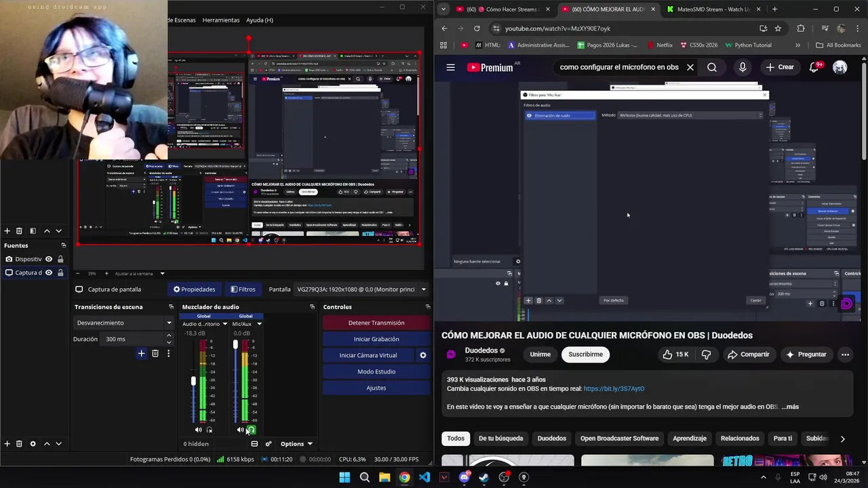
Task: Select Open Broadcaster Software filter chip
Action: (619, 439)
